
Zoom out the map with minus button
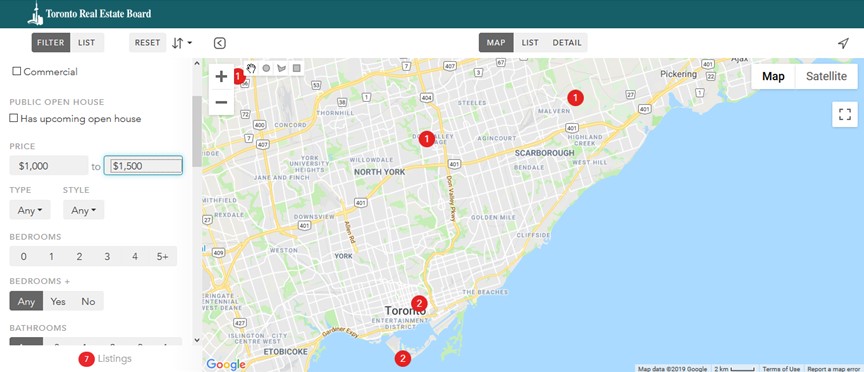click(x=222, y=103)
